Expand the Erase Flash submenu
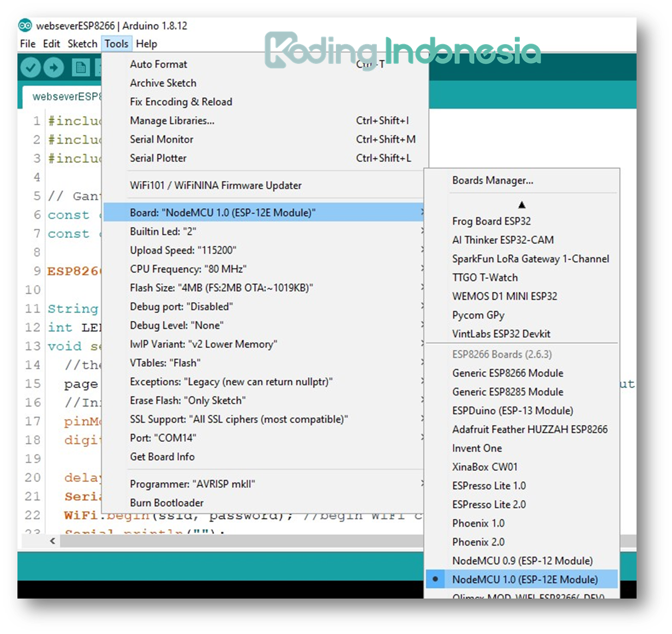This screenshot has width=672, height=634. (263, 400)
